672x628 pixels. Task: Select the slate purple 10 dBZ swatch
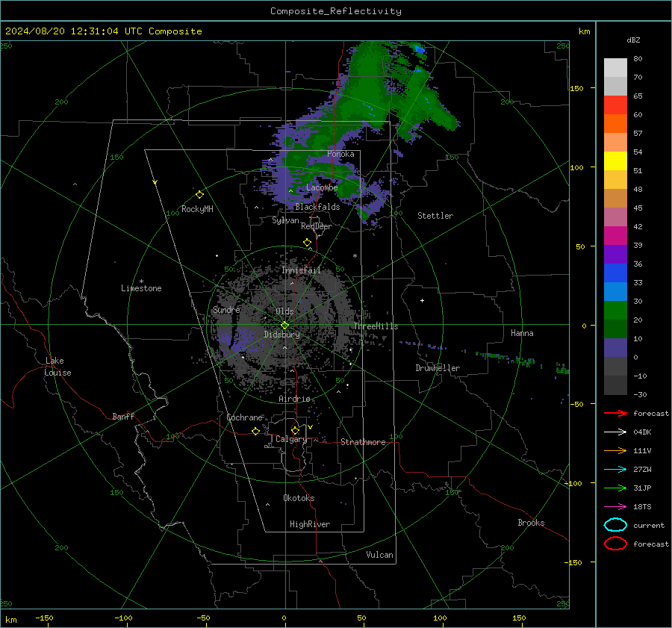[615, 348]
